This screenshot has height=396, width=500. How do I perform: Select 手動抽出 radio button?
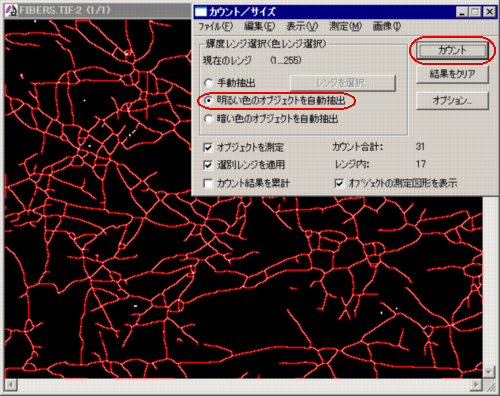(208, 83)
